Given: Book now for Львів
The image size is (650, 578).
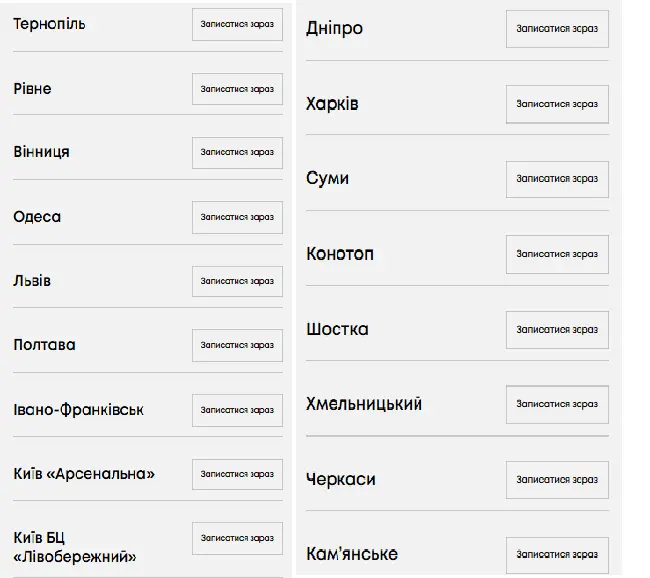Looking at the screenshot, I should point(237,281).
